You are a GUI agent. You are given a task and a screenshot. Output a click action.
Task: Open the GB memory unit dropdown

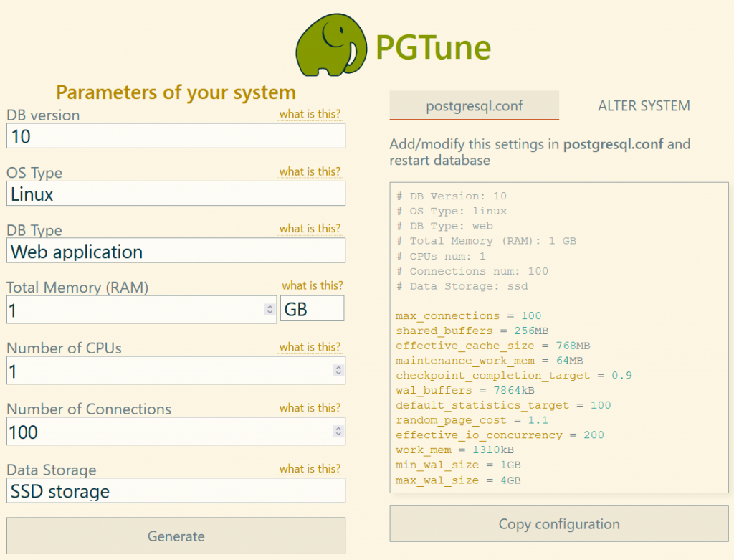[312, 308]
